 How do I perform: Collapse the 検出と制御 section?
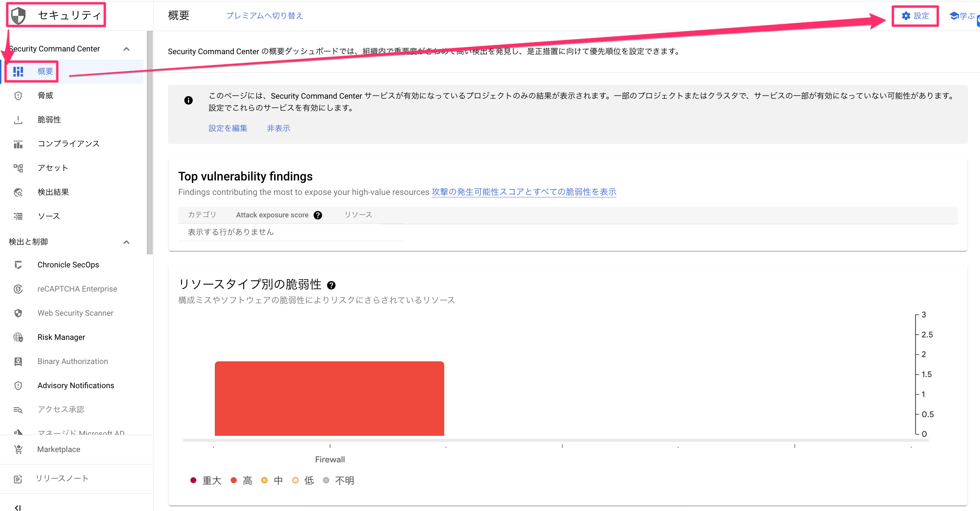[127, 242]
